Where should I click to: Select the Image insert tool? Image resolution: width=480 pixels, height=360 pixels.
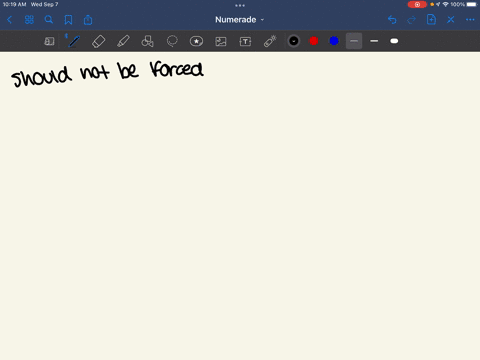[221, 41]
